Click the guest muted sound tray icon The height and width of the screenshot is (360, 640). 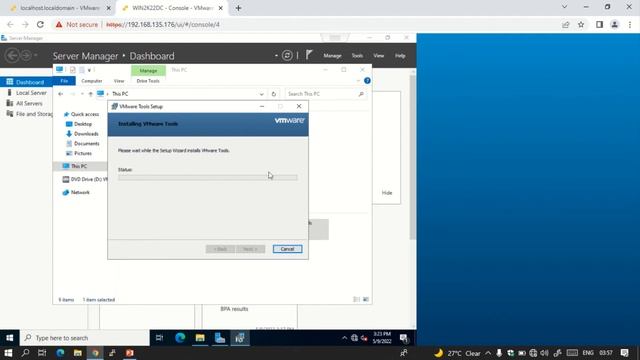tap(364, 338)
